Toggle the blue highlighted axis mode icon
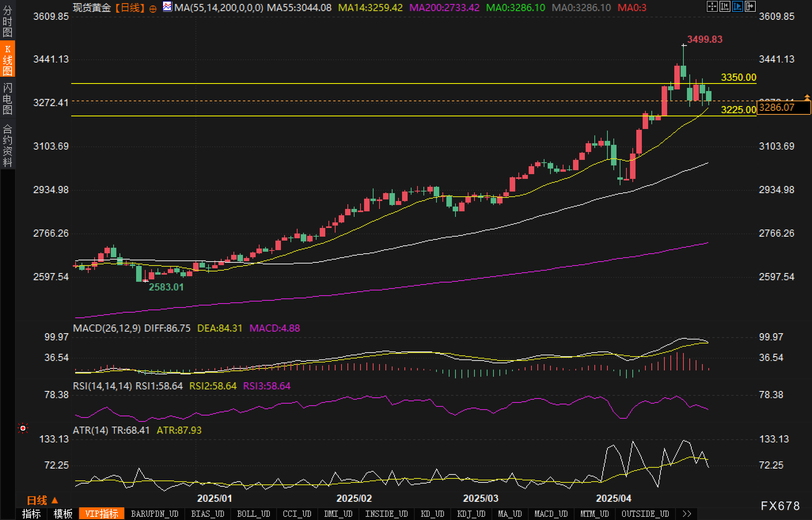This screenshot has width=812, height=520. 737,6
